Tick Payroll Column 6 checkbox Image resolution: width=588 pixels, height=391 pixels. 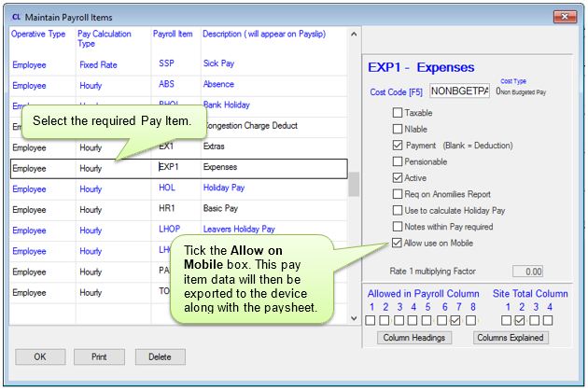442,320
